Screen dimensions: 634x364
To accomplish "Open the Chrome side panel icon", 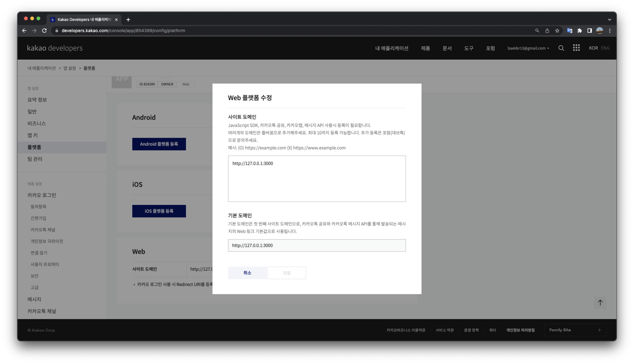I will coord(590,31).
